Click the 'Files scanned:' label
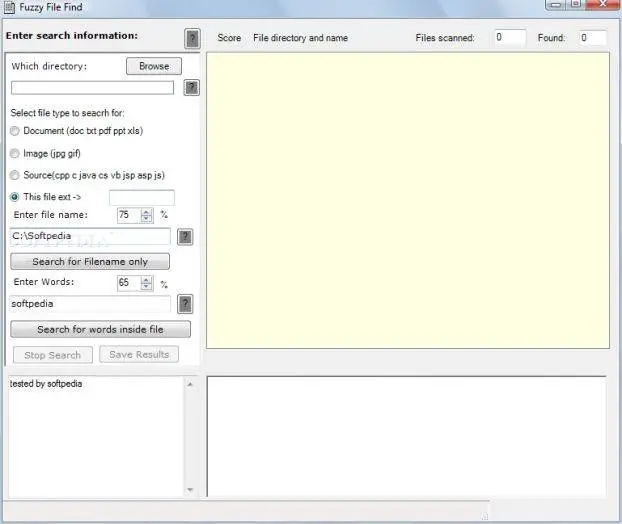The width and height of the screenshot is (622, 524). click(x=445, y=38)
